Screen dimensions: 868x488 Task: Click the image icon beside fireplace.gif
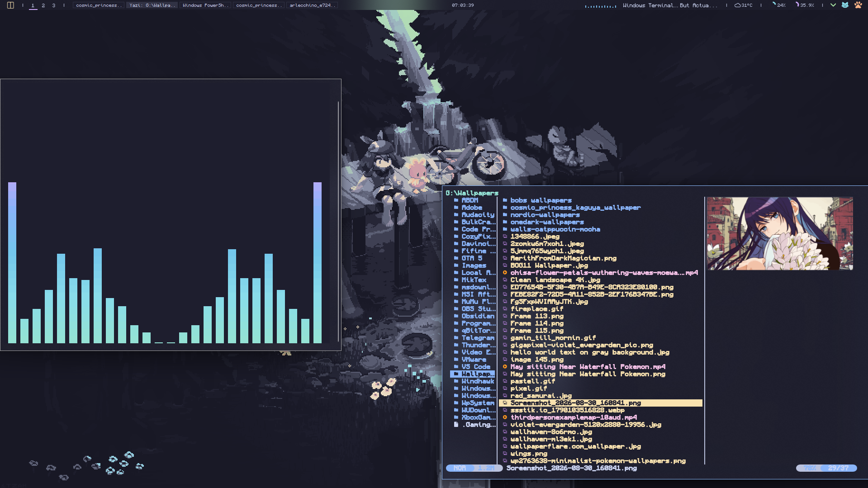click(505, 309)
